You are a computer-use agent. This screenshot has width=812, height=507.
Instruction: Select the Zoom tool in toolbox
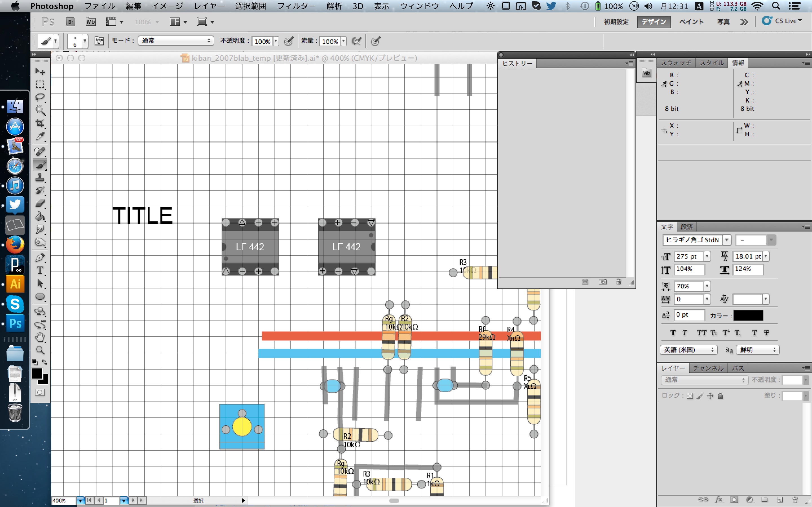(x=40, y=350)
